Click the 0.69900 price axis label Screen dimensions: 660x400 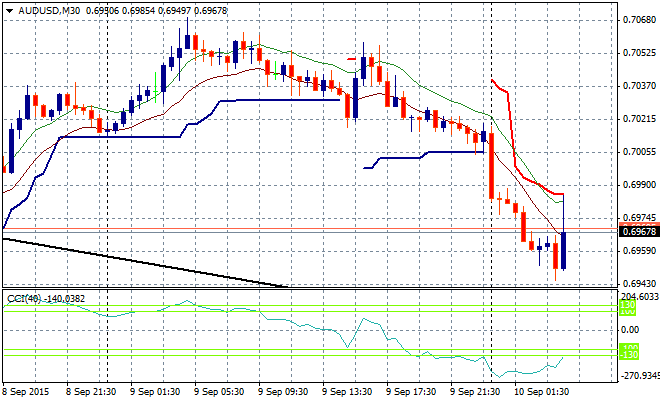pyautogui.click(x=639, y=185)
